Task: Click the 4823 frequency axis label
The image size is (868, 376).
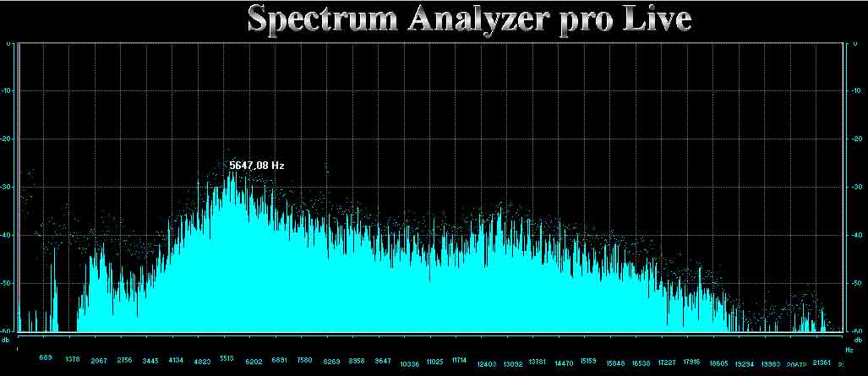Action: click(x=202, y=362)
